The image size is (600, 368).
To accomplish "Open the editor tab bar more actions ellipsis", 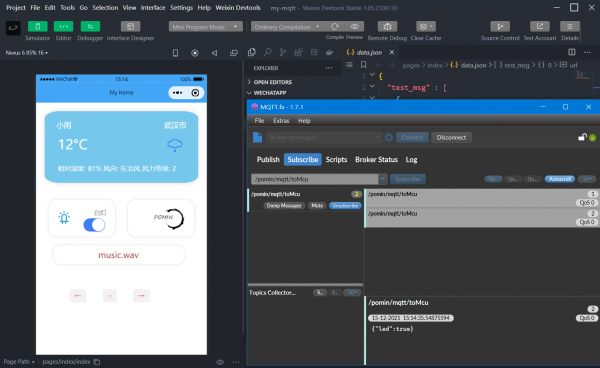I will pyautogui.click(x=587, y=52).
